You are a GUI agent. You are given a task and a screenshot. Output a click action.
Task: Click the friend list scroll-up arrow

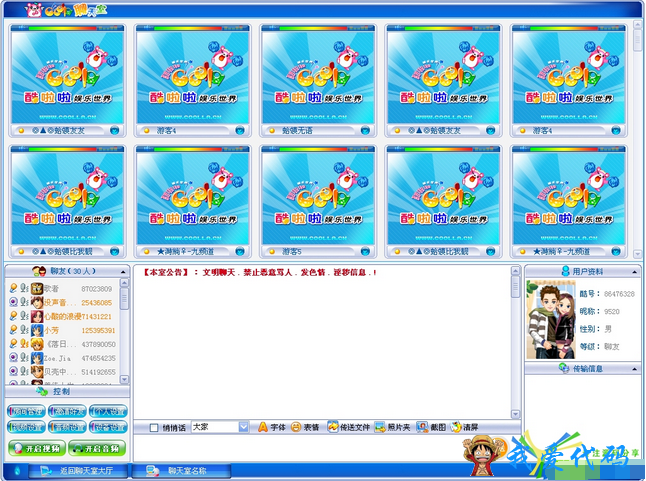click(124, 282)
